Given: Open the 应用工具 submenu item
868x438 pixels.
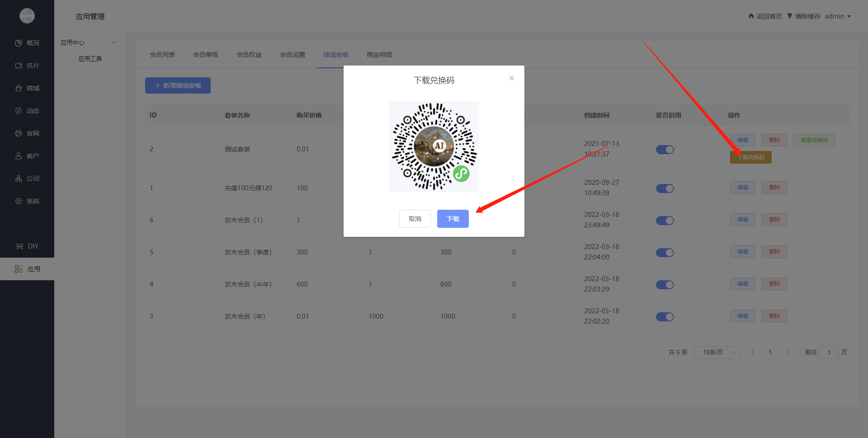Looking at the screenshot, I should [x=90, y=59].
